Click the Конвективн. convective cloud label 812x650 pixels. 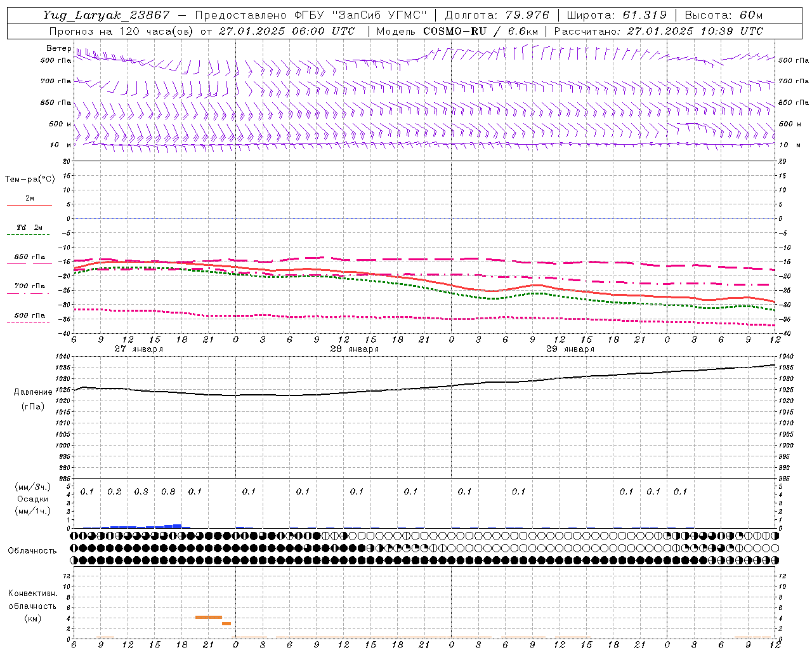(x=32, y=594)
